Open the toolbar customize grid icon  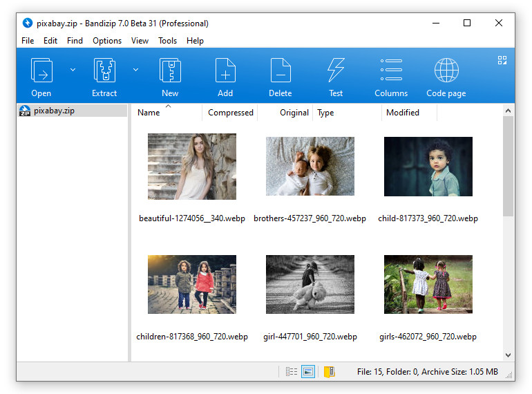pos(502,61)
